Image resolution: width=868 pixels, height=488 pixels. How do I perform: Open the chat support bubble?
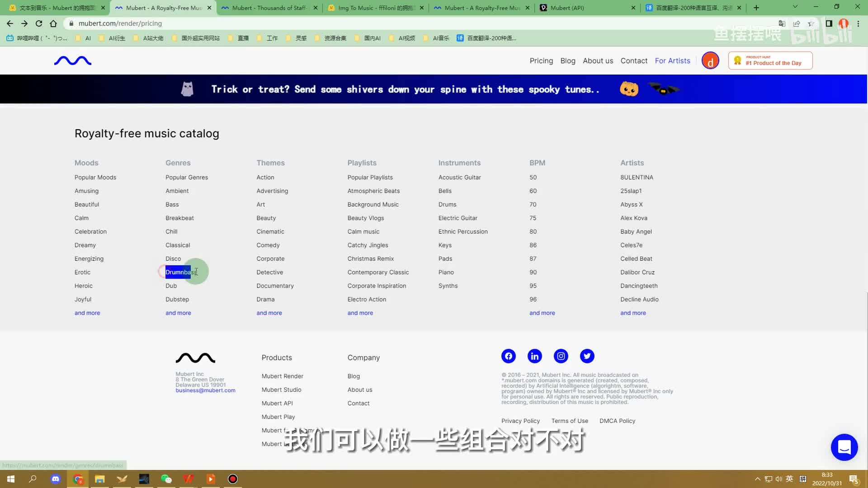(x=844, y=447)
